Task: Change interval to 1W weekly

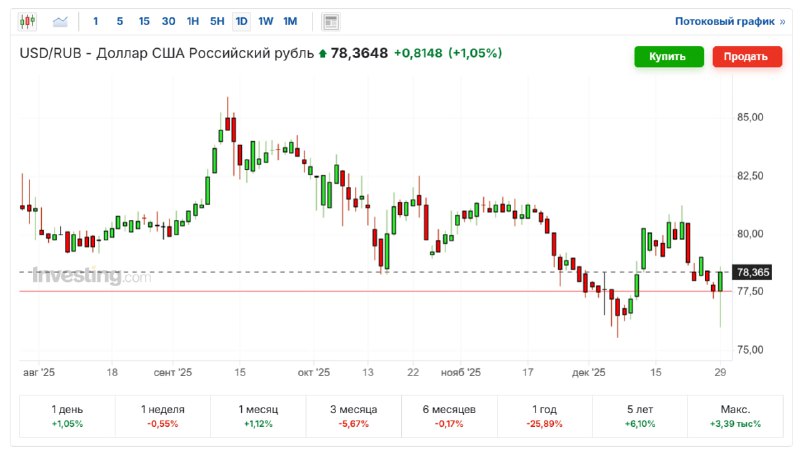Action: coord(266,21)
